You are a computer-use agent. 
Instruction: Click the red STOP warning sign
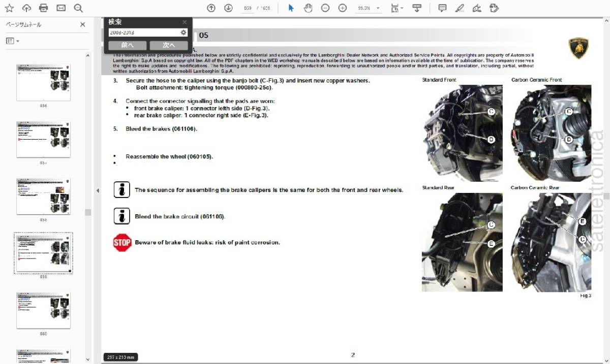coord(122,243)
